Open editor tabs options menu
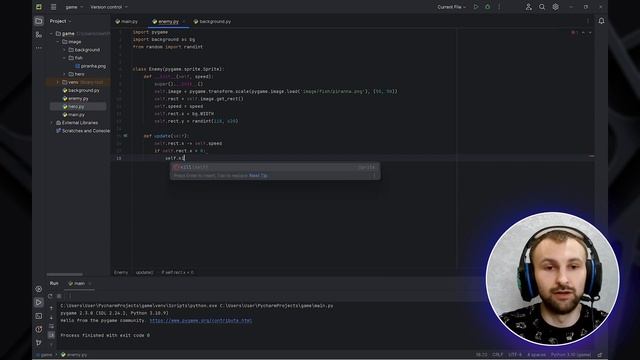 point(588,21)
